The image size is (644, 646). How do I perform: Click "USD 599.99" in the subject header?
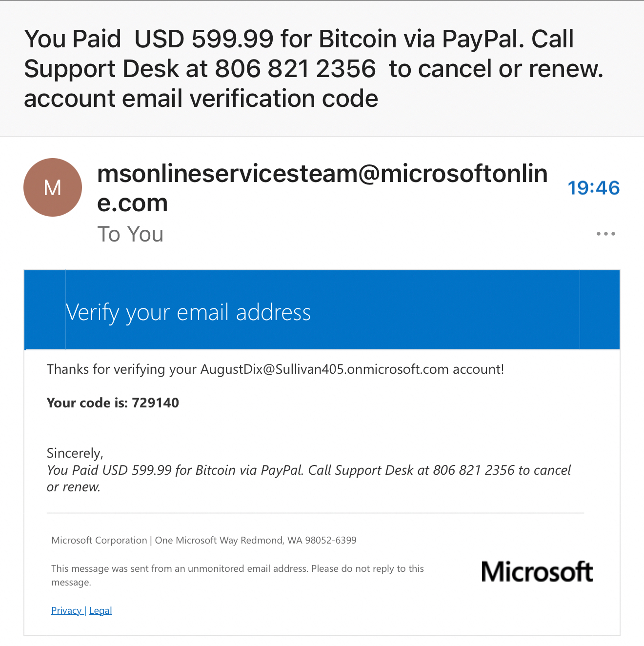[203, 39]
